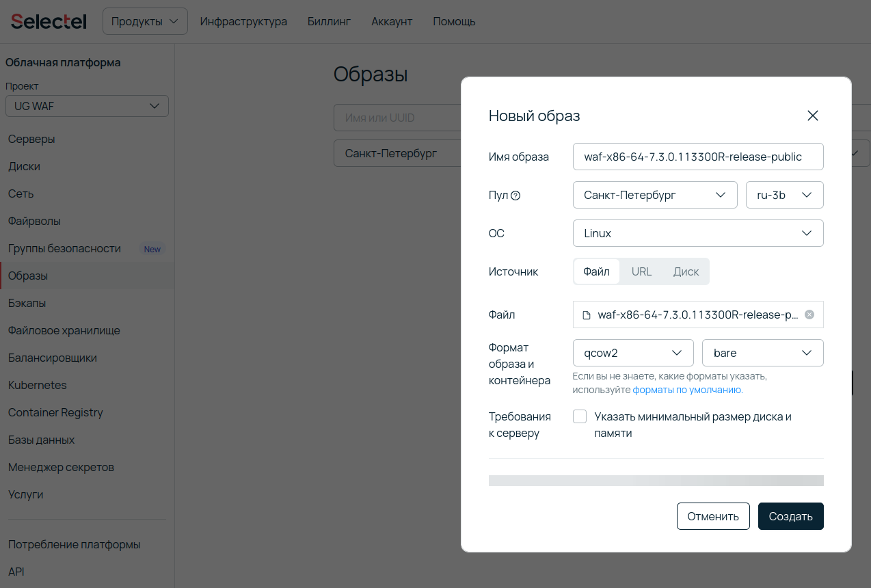Screen dimensions: 871x588
Task: Enable checkbox for minimal disk and memory size
Action: click(x=579, y=416)
